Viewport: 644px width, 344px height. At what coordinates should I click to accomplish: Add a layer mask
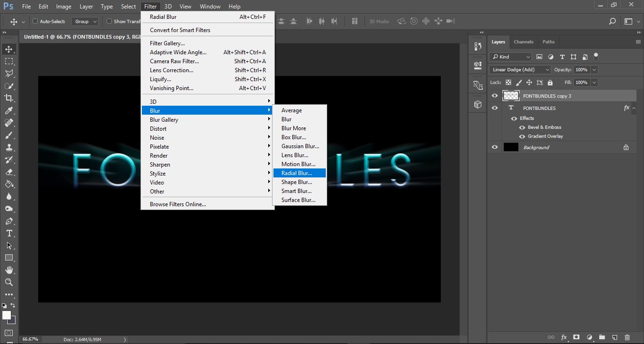click(577, 337)
